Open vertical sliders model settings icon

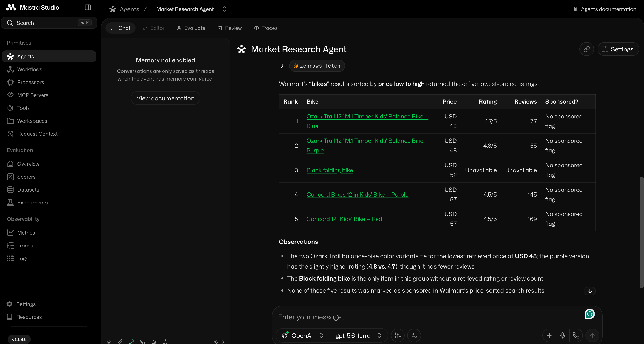(x=398, y=336)
